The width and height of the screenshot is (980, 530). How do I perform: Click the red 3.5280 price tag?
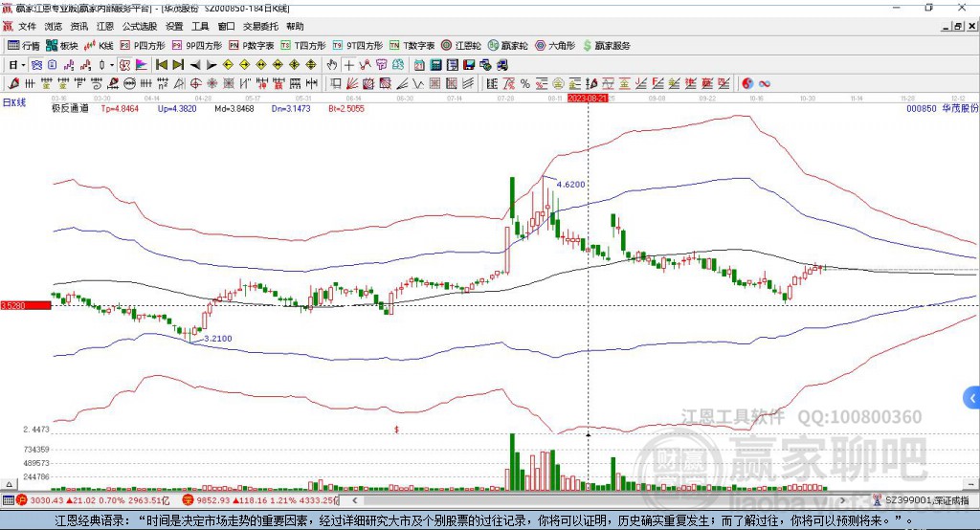pyautogui.click(x=26, y=305)
